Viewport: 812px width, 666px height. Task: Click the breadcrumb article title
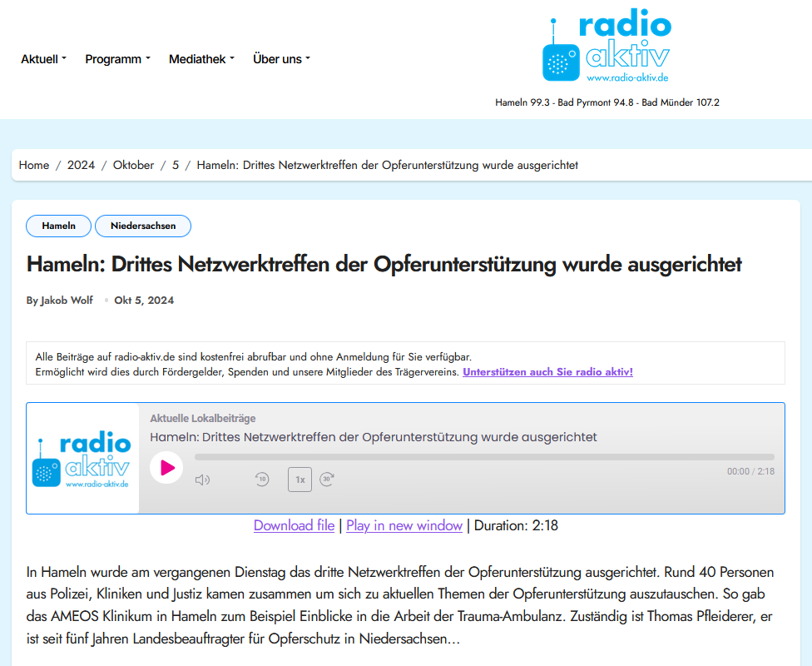click(388, 165)
